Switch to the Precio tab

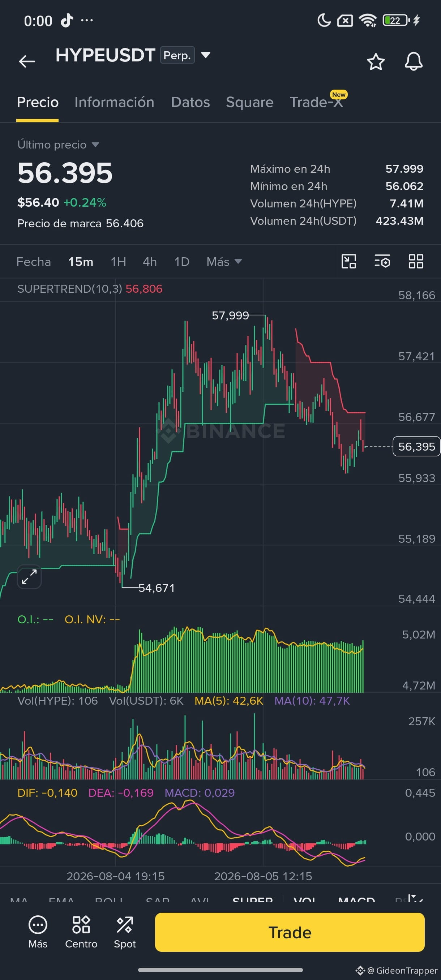click(x=38, y=102)
